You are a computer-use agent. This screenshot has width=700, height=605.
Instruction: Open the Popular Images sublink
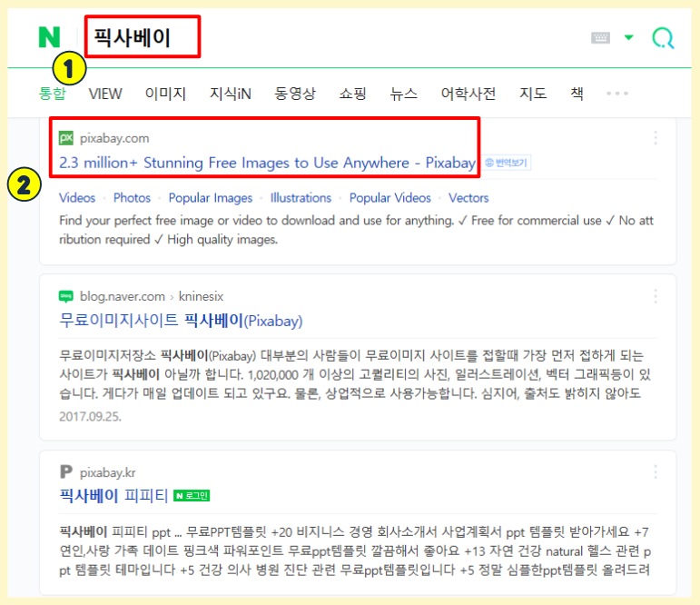click(211, 198)
